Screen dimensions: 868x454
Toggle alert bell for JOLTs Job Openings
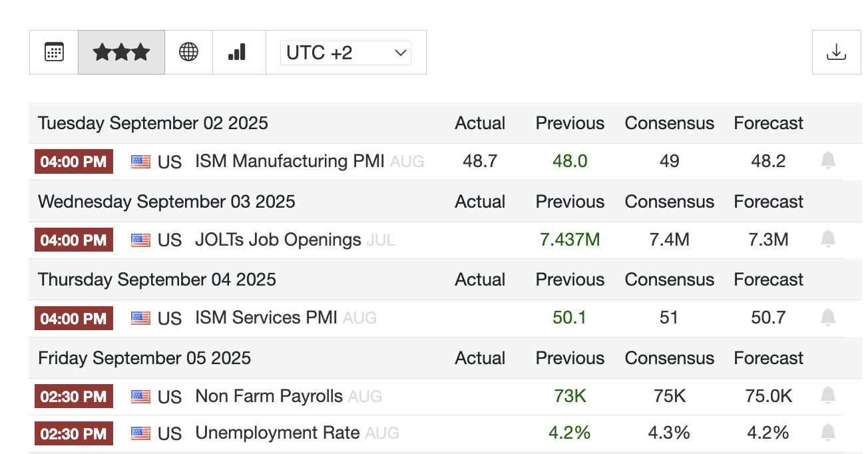[x=828, y=239]
